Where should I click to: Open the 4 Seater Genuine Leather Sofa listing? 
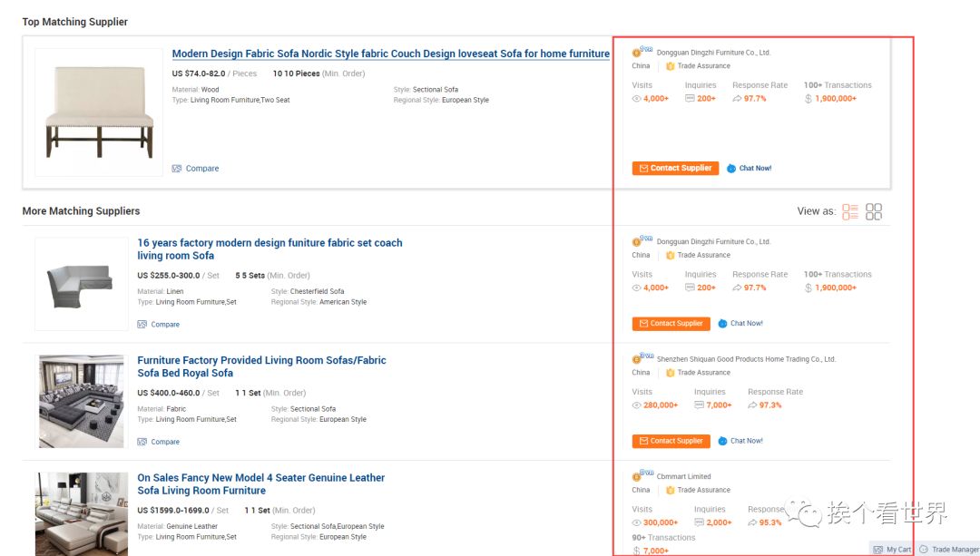[x=260, y=483]
